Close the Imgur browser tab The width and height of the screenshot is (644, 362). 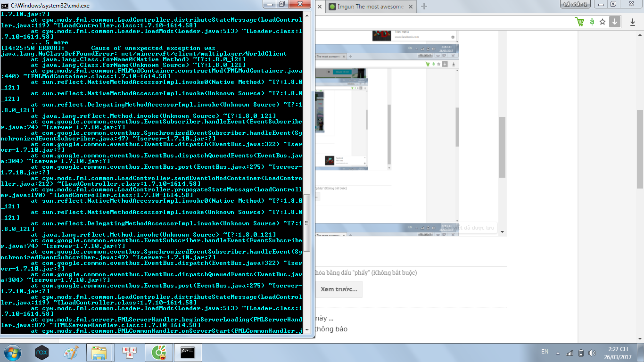click(410, 7)
